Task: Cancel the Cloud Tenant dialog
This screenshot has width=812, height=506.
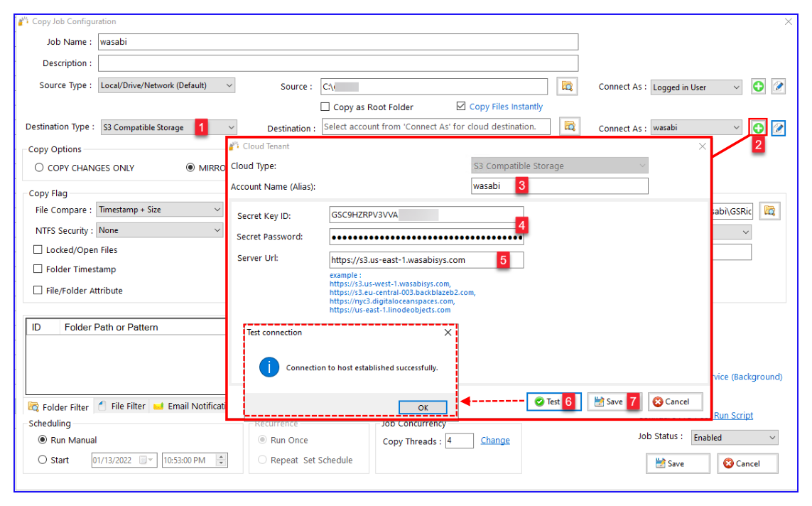Action: click(676, 402)
